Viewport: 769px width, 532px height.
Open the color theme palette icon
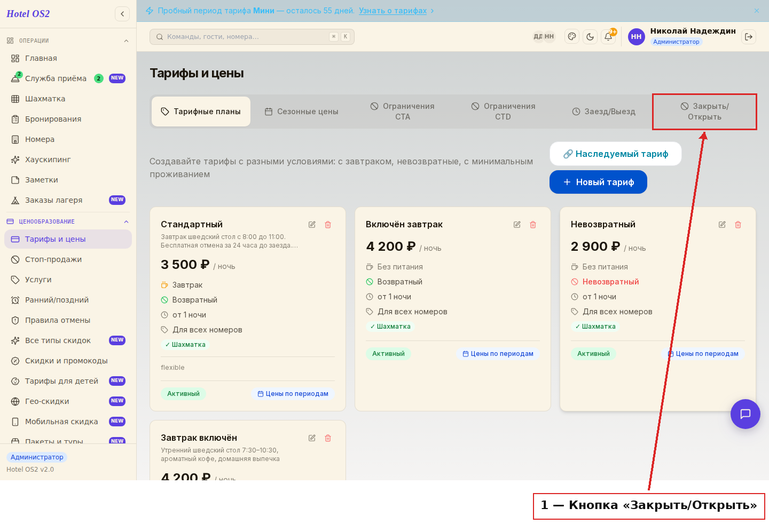pyautogui.click(x=572, y=37)
